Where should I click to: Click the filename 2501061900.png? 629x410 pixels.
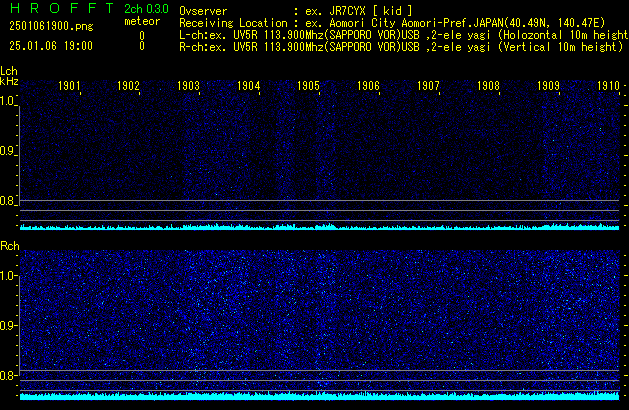51,26
